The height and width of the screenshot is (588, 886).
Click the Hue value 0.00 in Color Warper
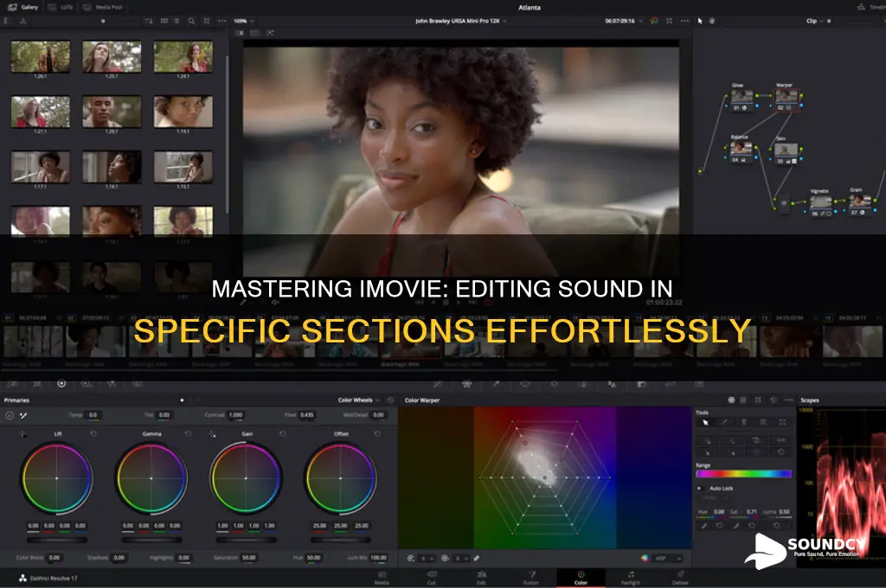[x=719, y=512]
